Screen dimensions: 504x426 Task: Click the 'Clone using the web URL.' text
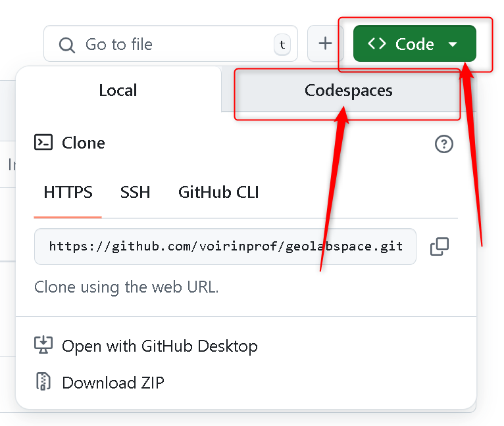[126, 287]
